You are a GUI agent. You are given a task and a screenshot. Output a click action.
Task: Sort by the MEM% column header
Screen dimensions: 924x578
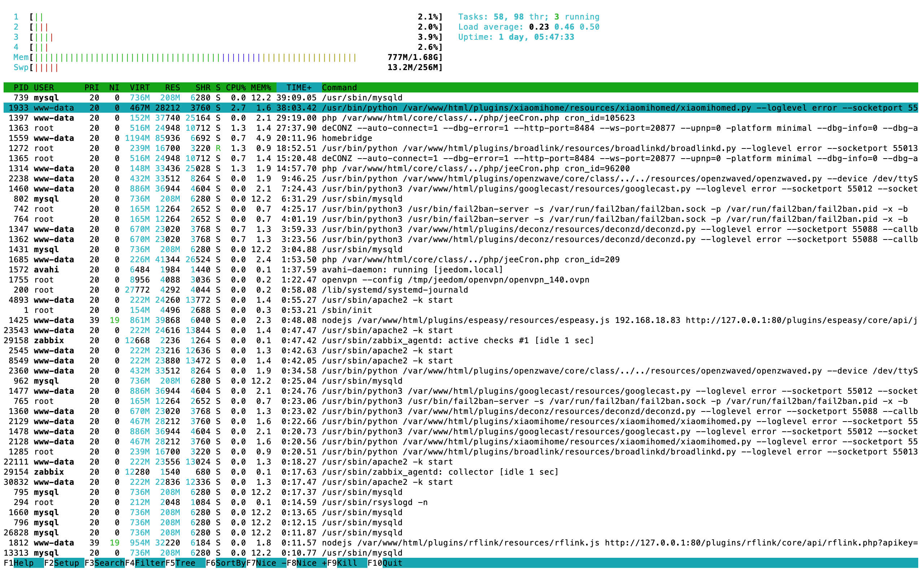[x=261, y=87]
